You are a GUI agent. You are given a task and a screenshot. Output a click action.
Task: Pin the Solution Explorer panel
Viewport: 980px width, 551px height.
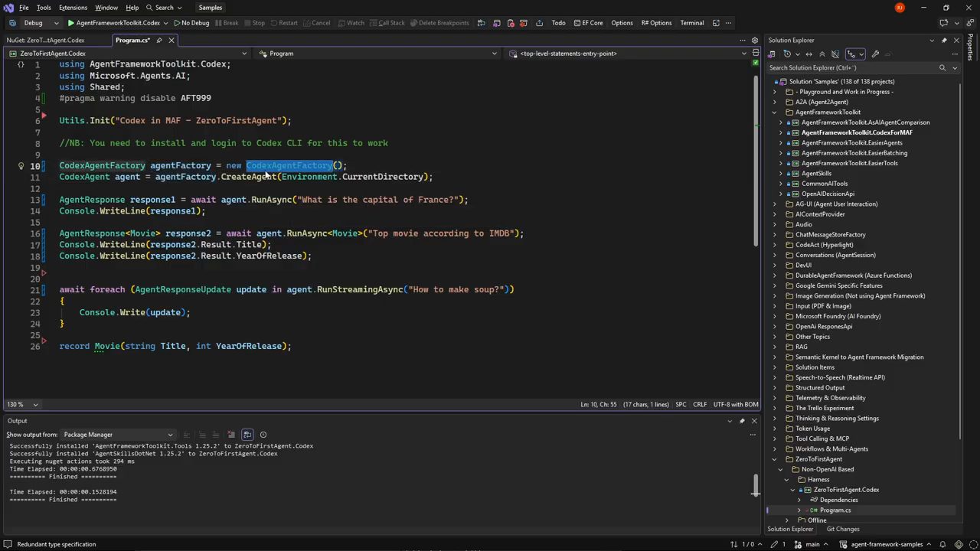944,40
